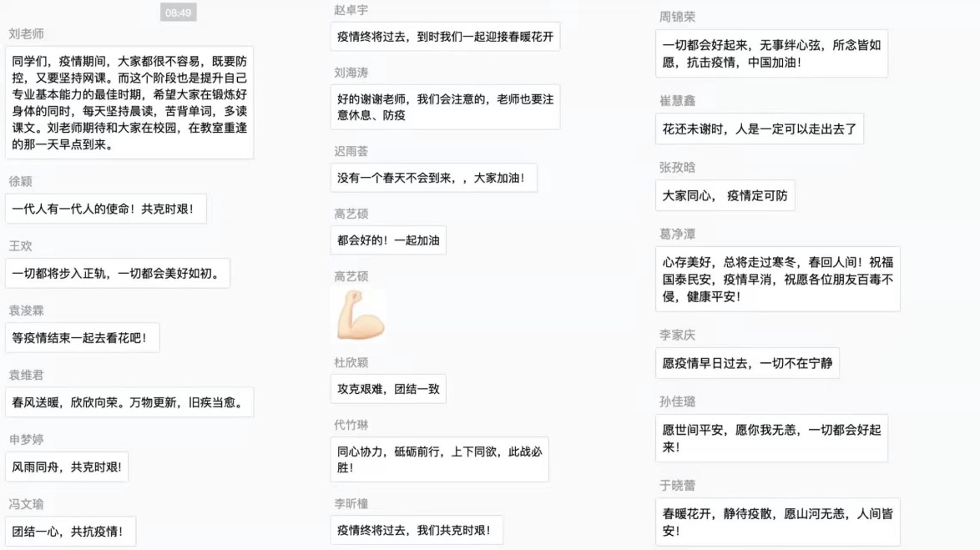Select 周锦荣's message ending 中国加油
Viewport: 980px width, 550px height.
(771, 53)
